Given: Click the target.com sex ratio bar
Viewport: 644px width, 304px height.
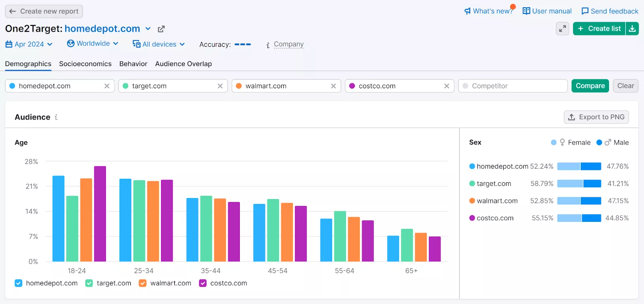Looking at the screenshot, I should pyautogui.click(x=579, y=184).
